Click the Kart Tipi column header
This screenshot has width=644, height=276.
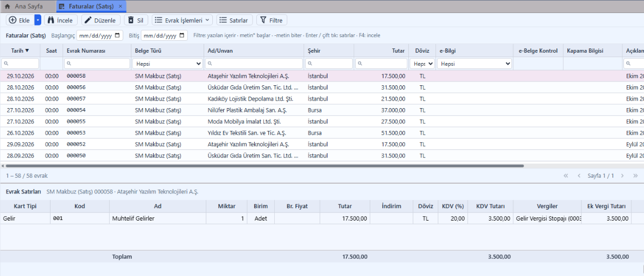[x=25, y=206]
